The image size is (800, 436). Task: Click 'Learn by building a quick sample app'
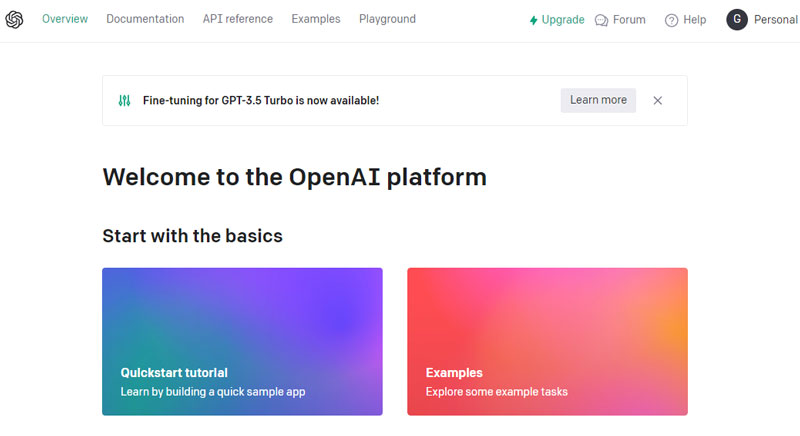click(213, 392)
